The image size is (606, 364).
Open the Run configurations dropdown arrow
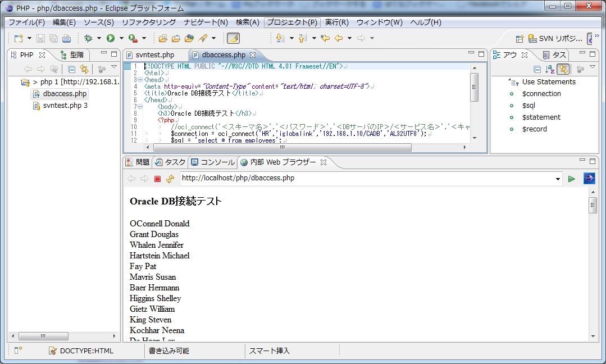[x=121, y=38]
